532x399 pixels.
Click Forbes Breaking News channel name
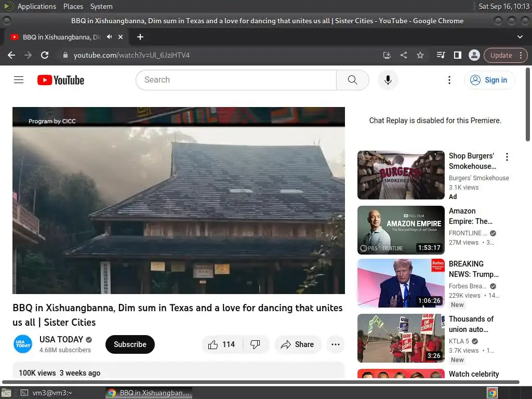click(468, 286)
